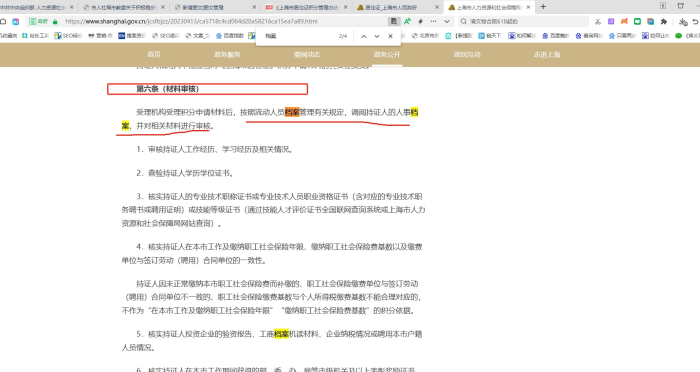Click the green 政府 site badge in the address bar

point(39,21)
